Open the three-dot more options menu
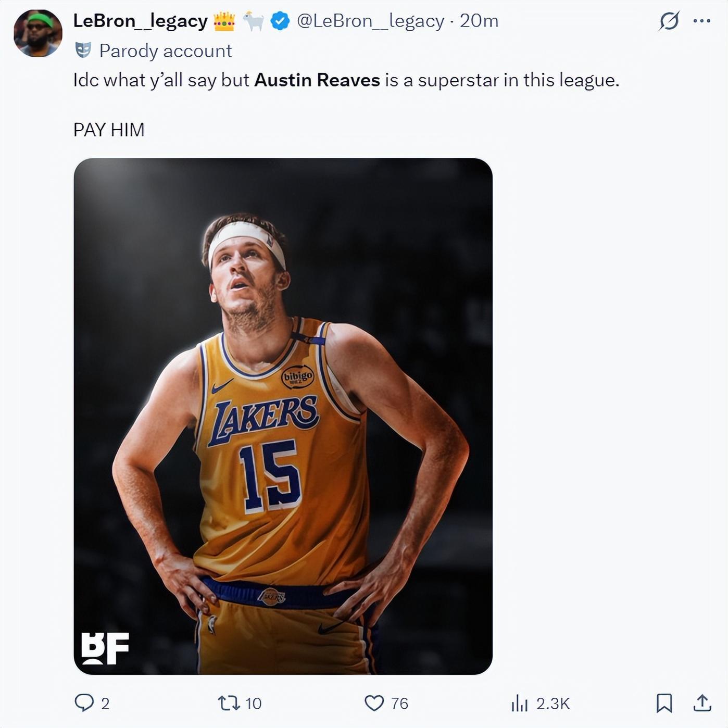This screenshot has width=728, height=728. (701, 21)
